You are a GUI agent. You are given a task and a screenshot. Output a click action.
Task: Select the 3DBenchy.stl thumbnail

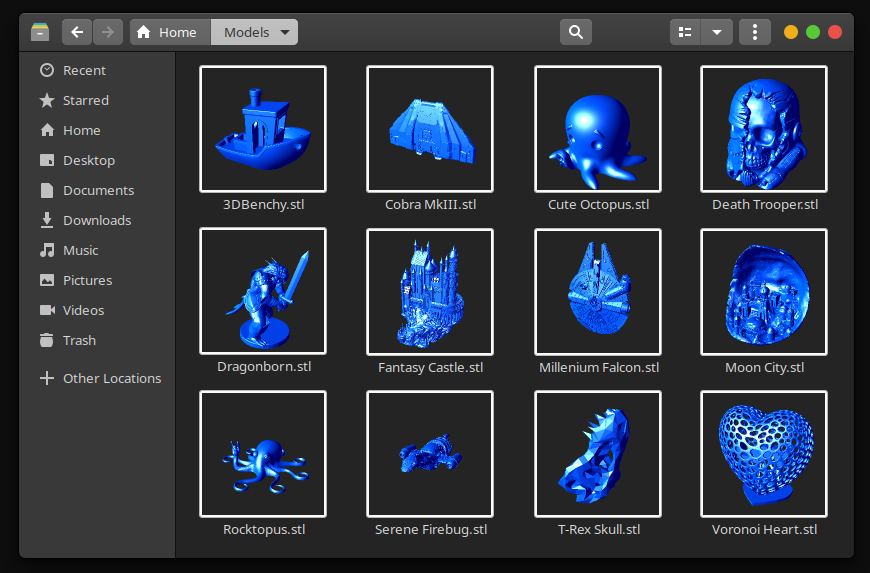point(263,129)
